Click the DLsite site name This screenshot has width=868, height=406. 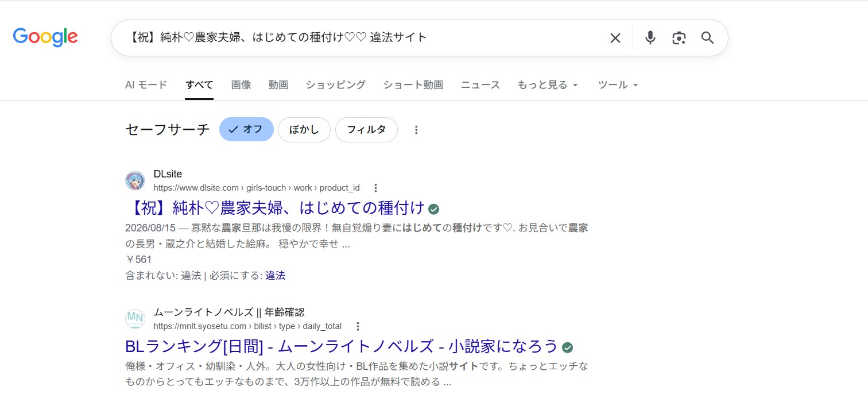pyautogui.click(x=168, y=174)
